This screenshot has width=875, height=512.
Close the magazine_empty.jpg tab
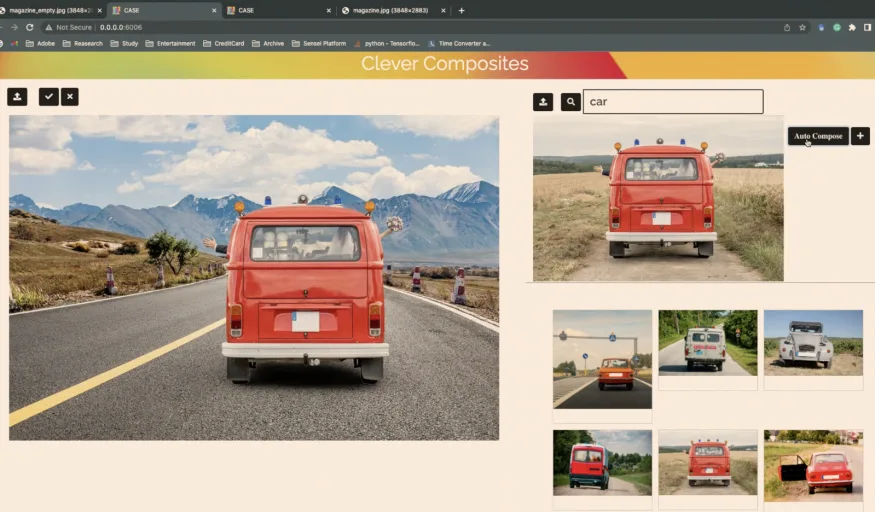[x=99, y=10]
